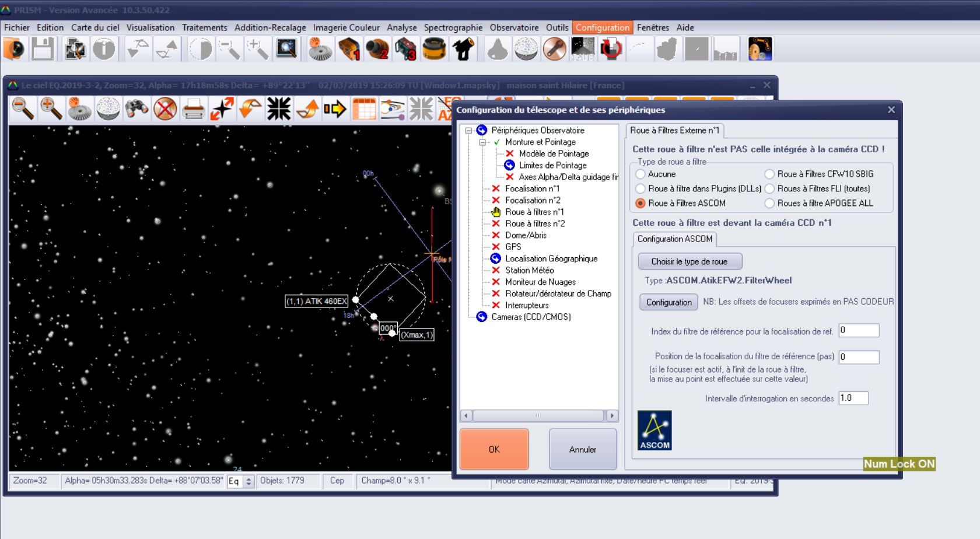
Task: Click the orange calendar grid icon
Action: coord(364,108)
